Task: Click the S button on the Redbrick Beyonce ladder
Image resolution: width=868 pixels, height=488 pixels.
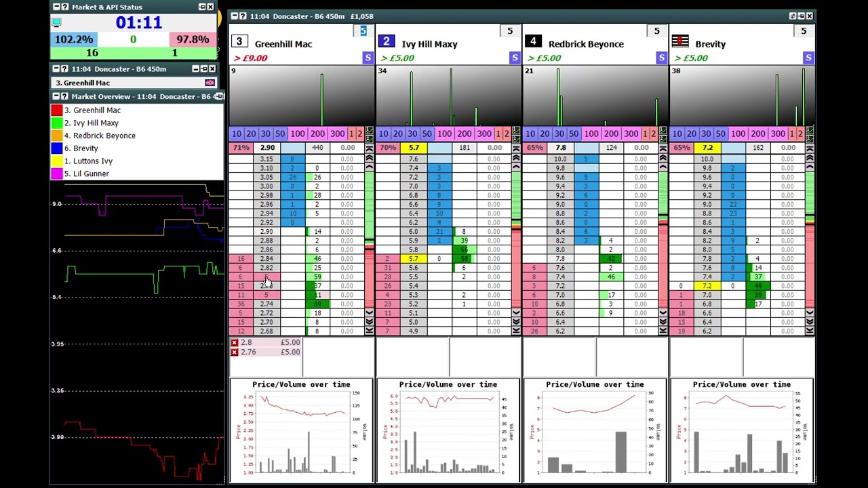Action: coord(661,58)
